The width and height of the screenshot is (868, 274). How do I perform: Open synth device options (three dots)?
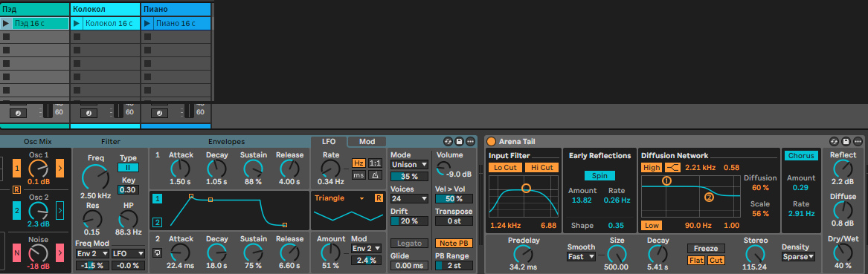471,142
